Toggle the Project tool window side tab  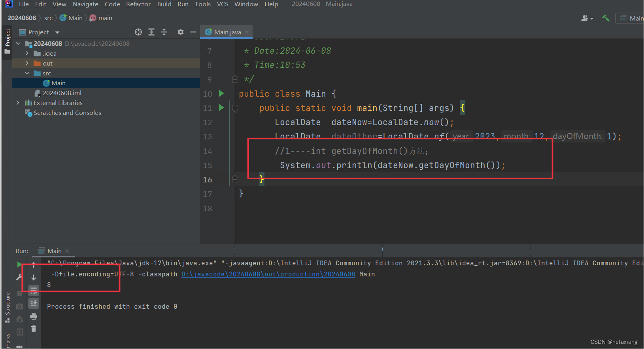7,41
